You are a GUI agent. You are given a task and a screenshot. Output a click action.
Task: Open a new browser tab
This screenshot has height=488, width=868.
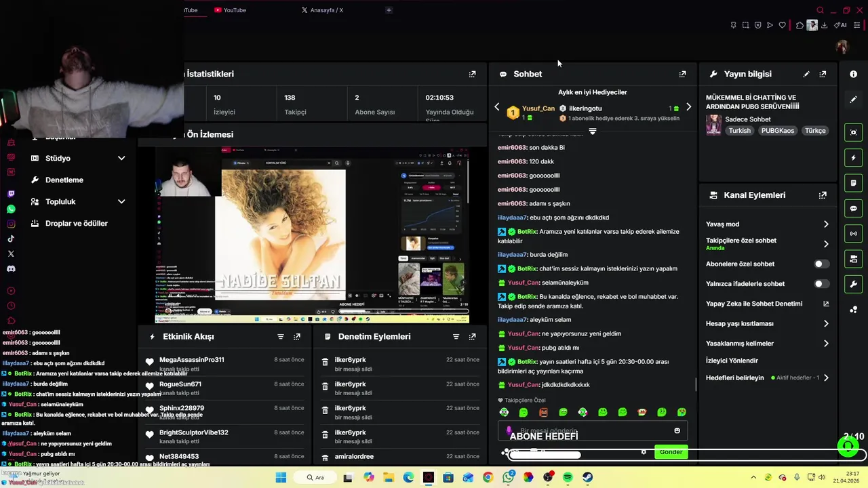coord(389,10)
